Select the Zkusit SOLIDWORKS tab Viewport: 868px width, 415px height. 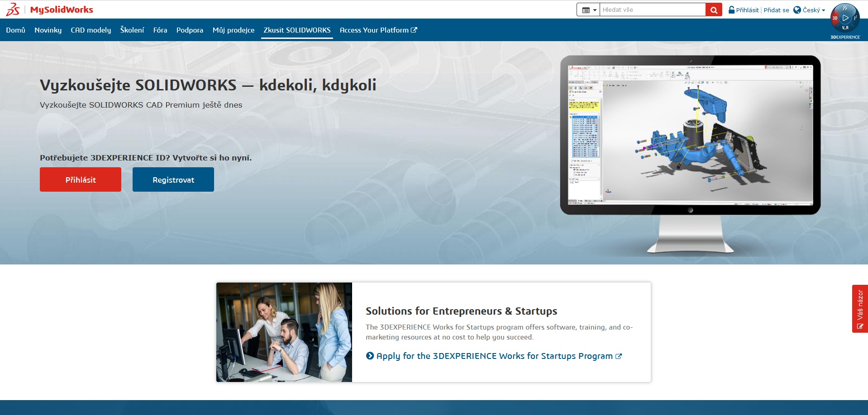(297, 30)
